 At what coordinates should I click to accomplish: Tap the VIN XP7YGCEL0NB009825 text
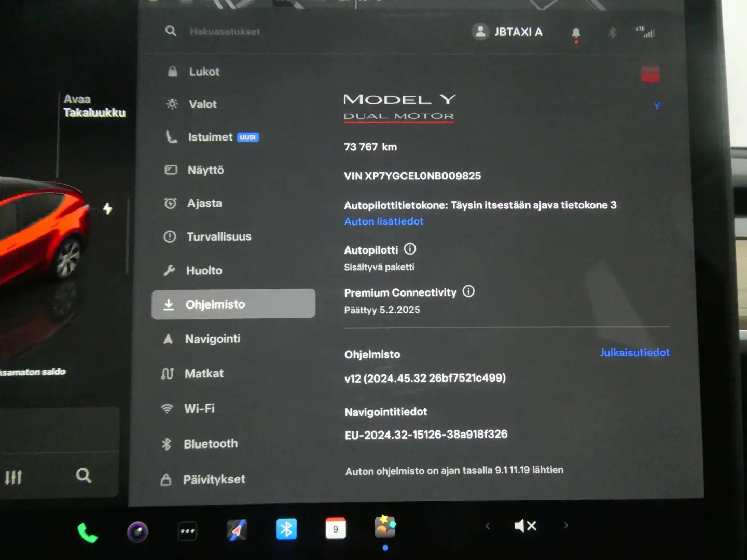(x=412, y=176)
